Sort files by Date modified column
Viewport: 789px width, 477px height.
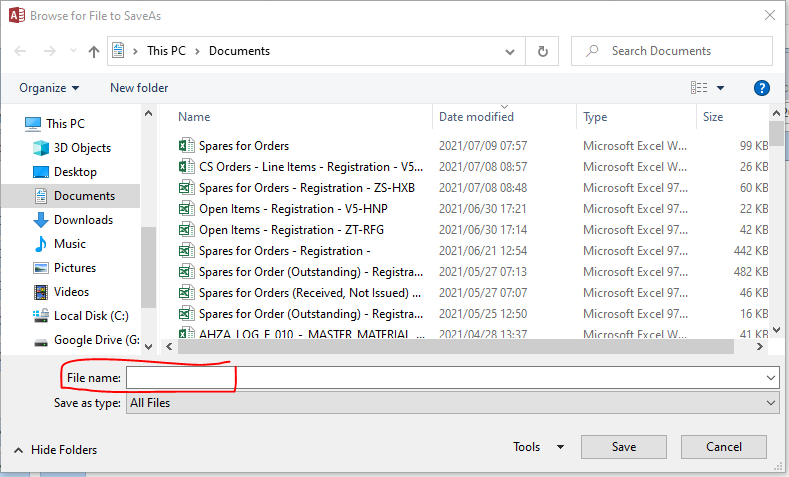click(x=476, y=117)
